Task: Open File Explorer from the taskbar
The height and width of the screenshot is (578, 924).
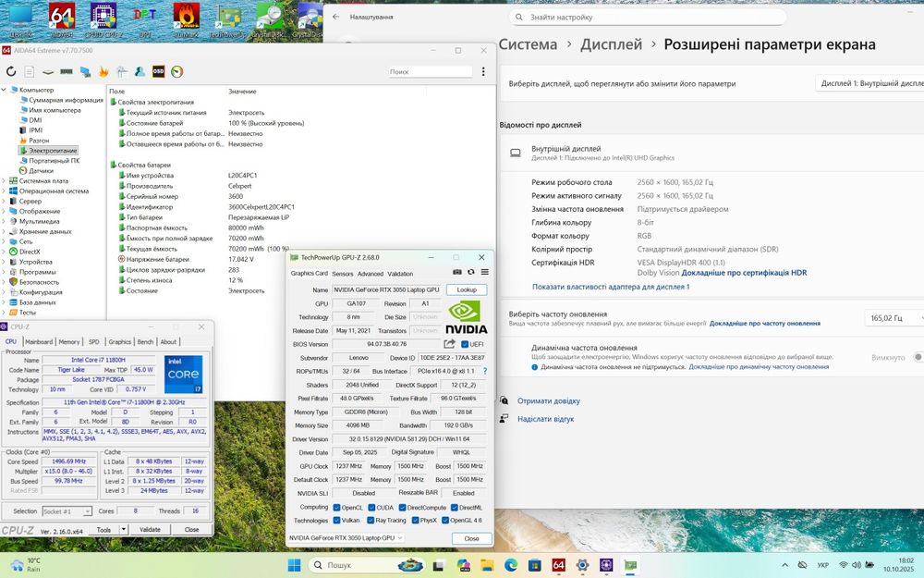Action: 487,565
